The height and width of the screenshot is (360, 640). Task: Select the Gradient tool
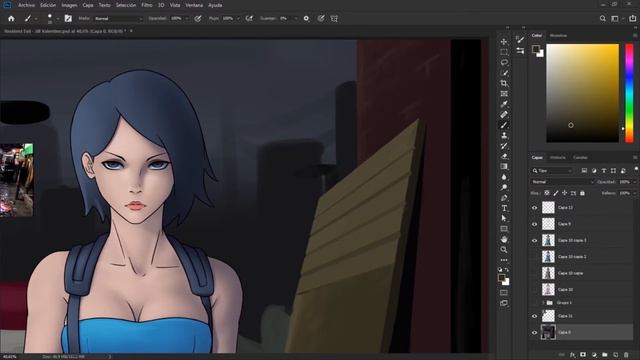(x=504, y=167)
